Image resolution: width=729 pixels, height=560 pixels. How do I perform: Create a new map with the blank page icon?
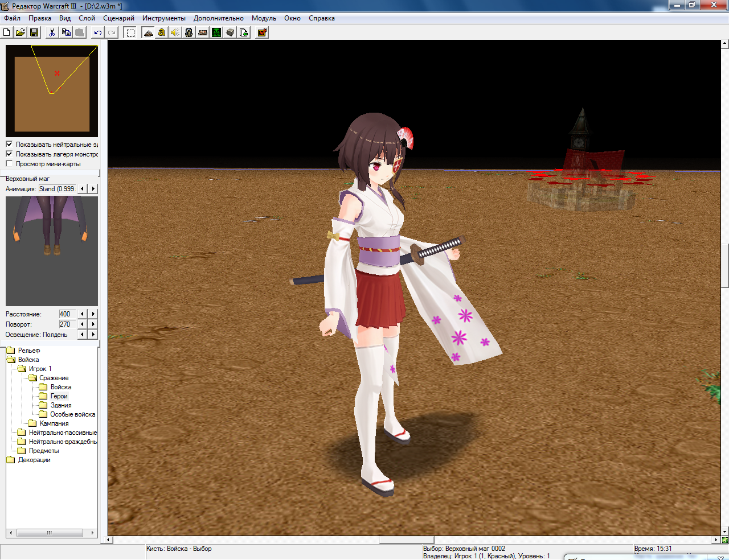(7, 32)
